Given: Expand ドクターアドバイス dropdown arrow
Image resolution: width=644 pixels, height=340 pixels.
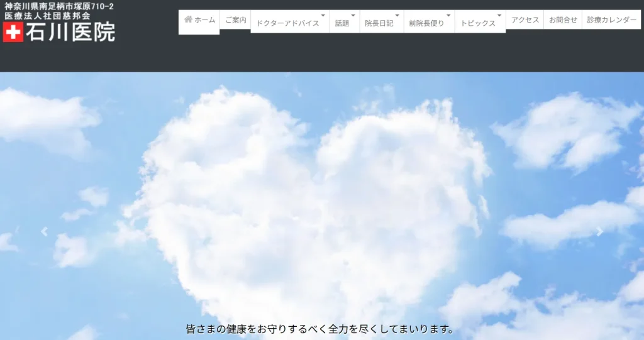Looking at the screenshot, I should [x=323, y=15].
